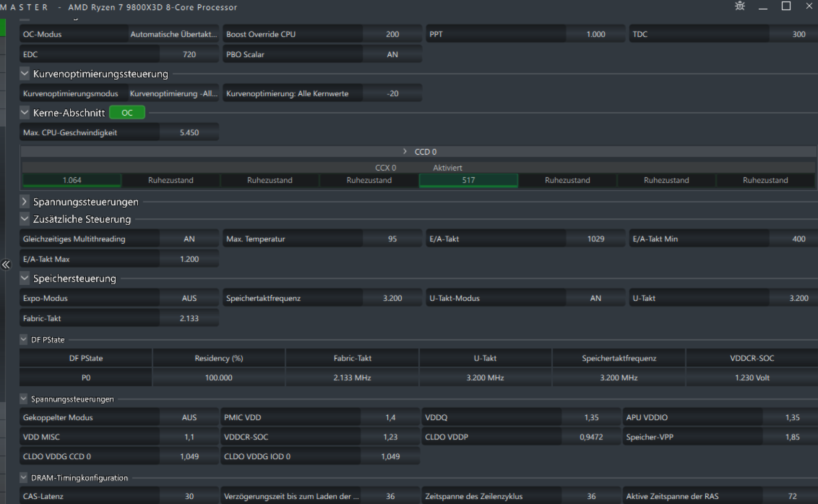This screenshot has width=818, height=504.
Task: Click the 1.230 Volt cell
Action: (x=752, y=378)
